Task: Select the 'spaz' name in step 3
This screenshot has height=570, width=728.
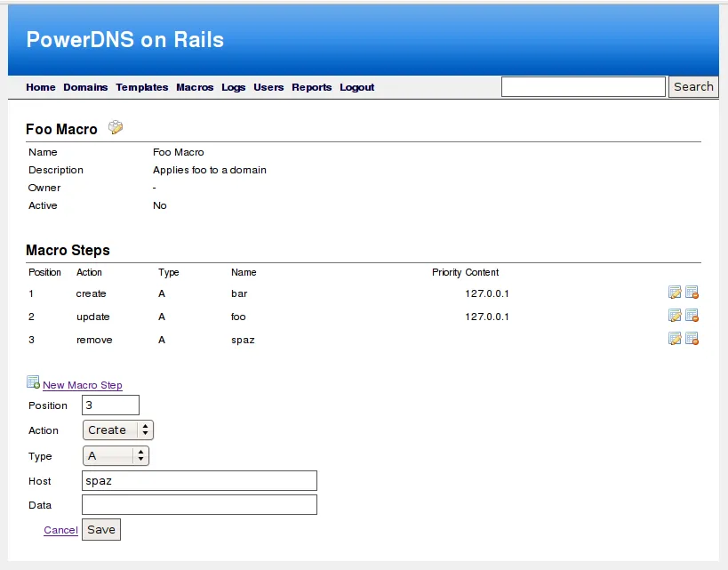Action: coord(243,340)
